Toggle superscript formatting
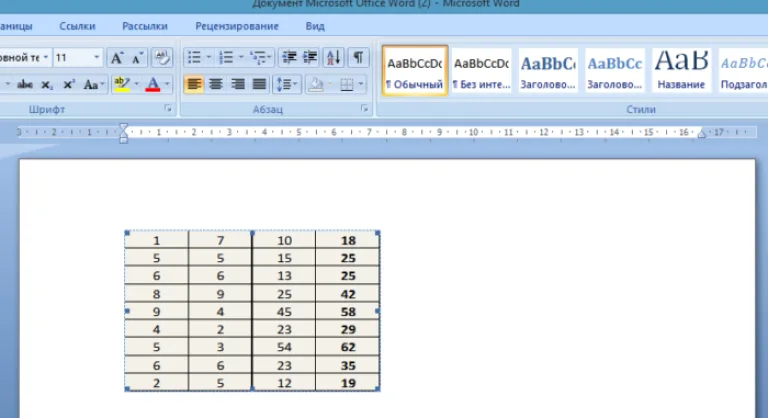Viewport: 768px width, 418px height. tap(68, 85)
